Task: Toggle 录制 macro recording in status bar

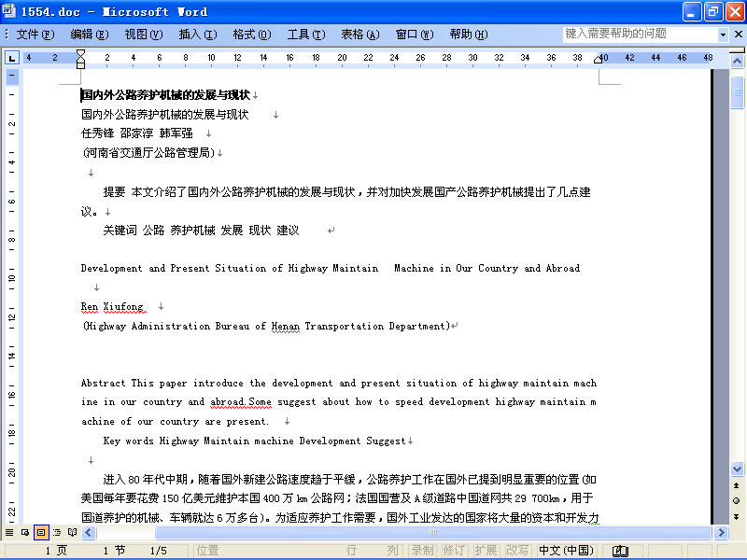Action: click(x=422, y=551)
